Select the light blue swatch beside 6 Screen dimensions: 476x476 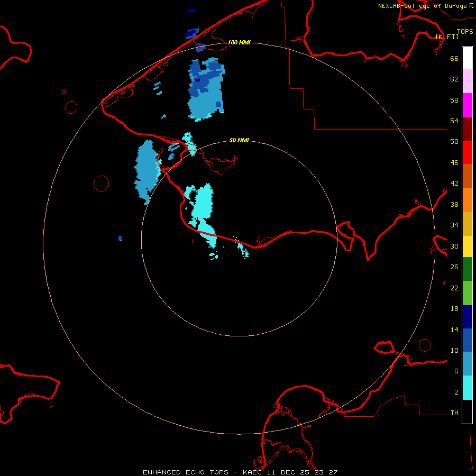pos(467,364)
